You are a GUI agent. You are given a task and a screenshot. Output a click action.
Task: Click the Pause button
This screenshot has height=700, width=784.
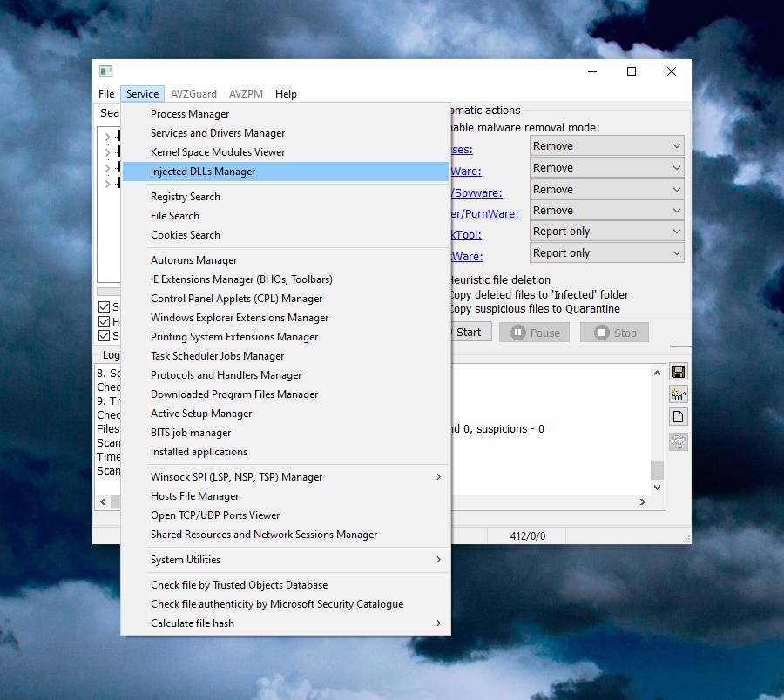click(534, 333)
